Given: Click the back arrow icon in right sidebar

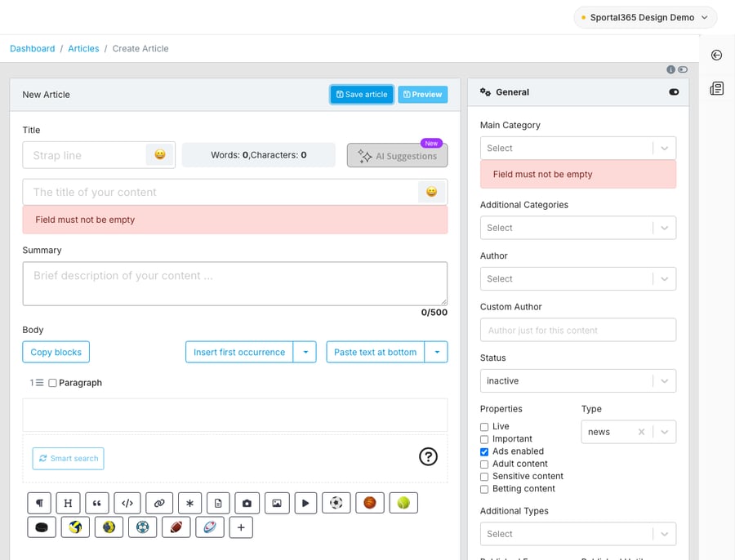Looking at the screenshot, I should pos(716,56).
